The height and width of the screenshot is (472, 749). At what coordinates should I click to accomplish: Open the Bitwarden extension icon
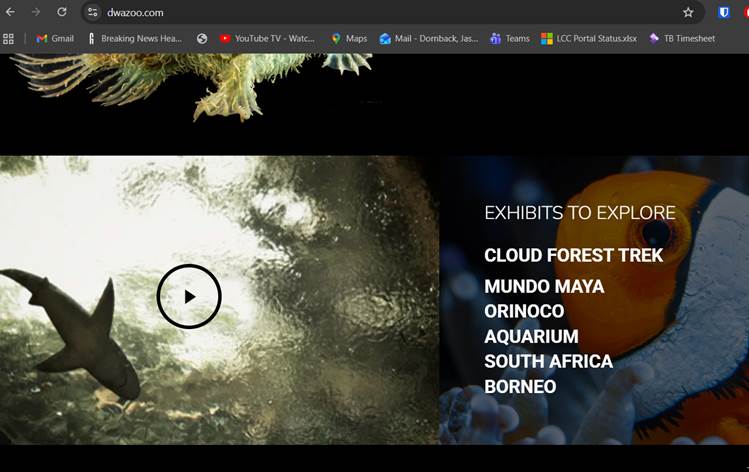[724, 12]
